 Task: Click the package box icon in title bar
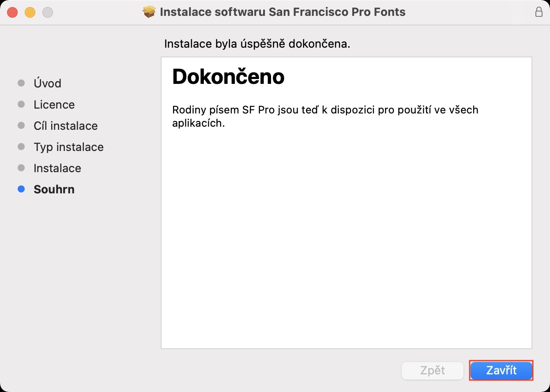pos(150,12)
